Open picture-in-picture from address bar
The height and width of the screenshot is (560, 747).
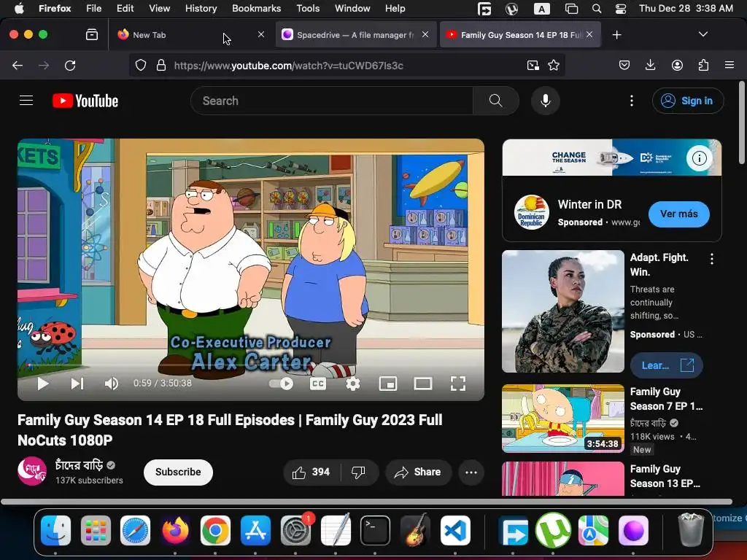[533, 65]
